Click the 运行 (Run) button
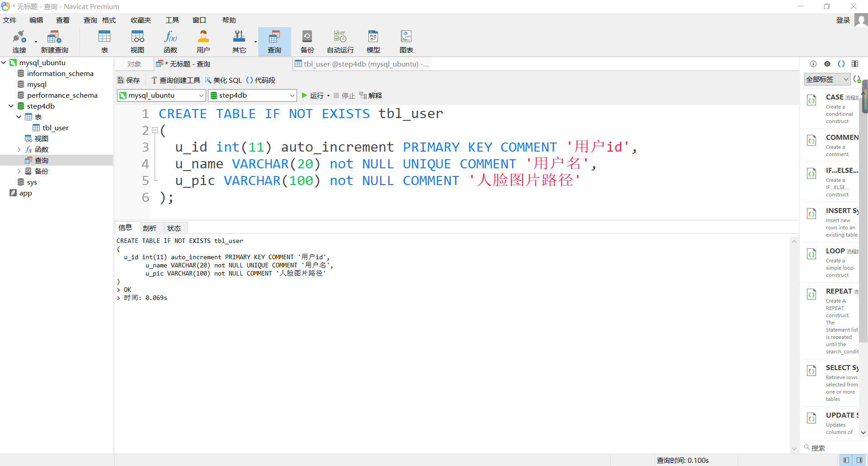Screen dimensions: 868x466 click(314, 95)
